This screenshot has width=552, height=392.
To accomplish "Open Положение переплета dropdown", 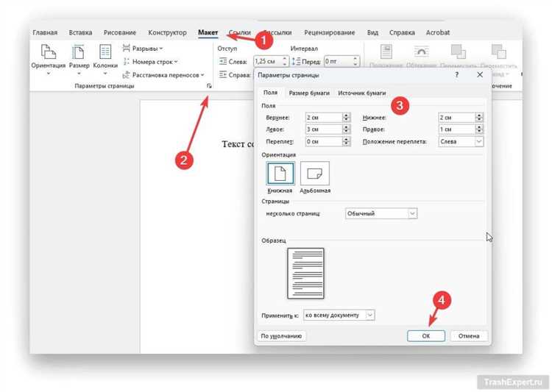I will [x=461, y=141].
